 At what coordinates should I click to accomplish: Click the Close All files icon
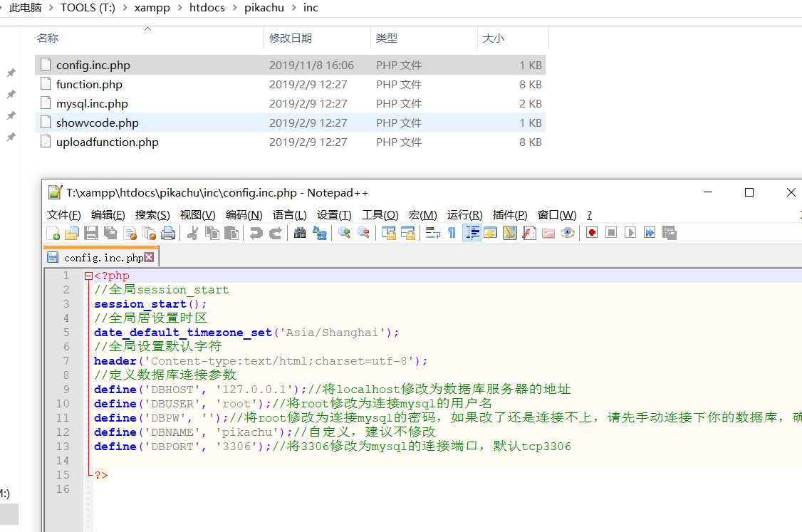click(149, 234)
